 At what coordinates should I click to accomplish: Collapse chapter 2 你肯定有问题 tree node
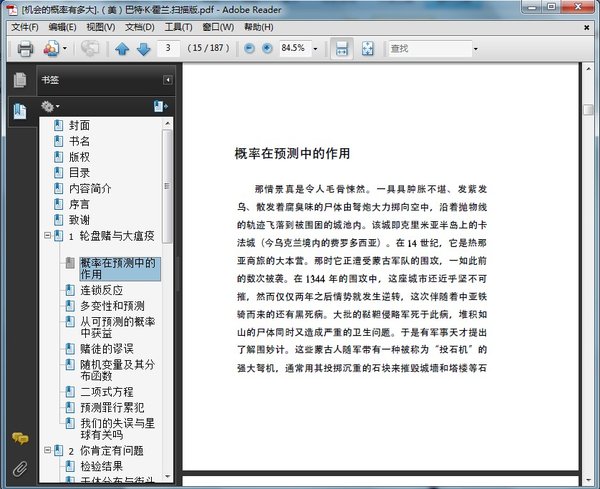(47, 450)
